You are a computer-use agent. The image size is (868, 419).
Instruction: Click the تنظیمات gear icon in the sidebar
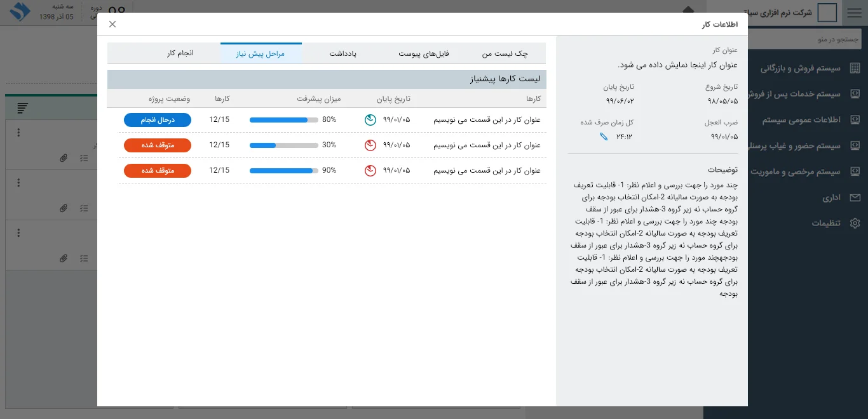click(855, 223)
